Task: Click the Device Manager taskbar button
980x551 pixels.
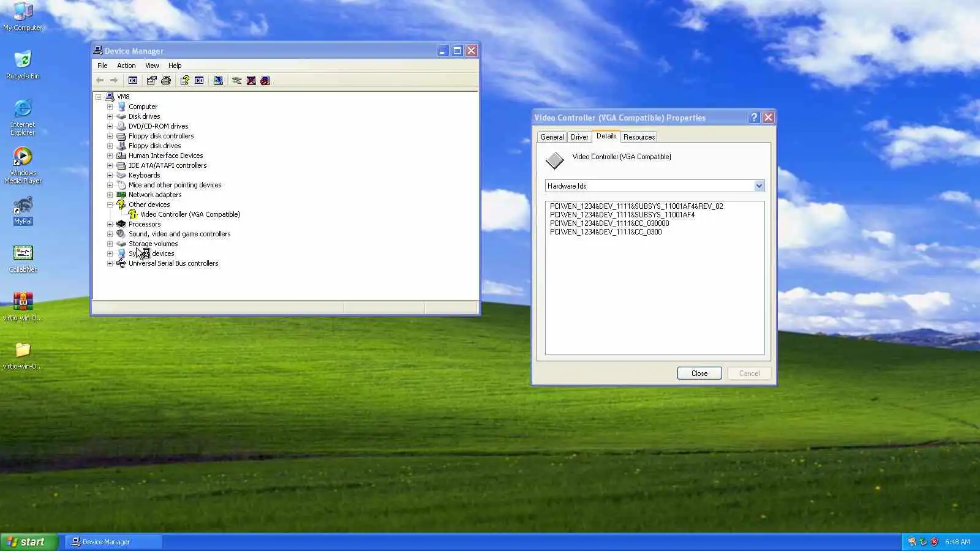Action: point(113,542)
